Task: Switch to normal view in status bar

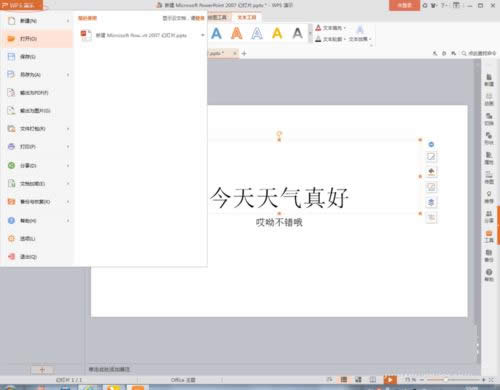Action: click(x=344, y=380)
